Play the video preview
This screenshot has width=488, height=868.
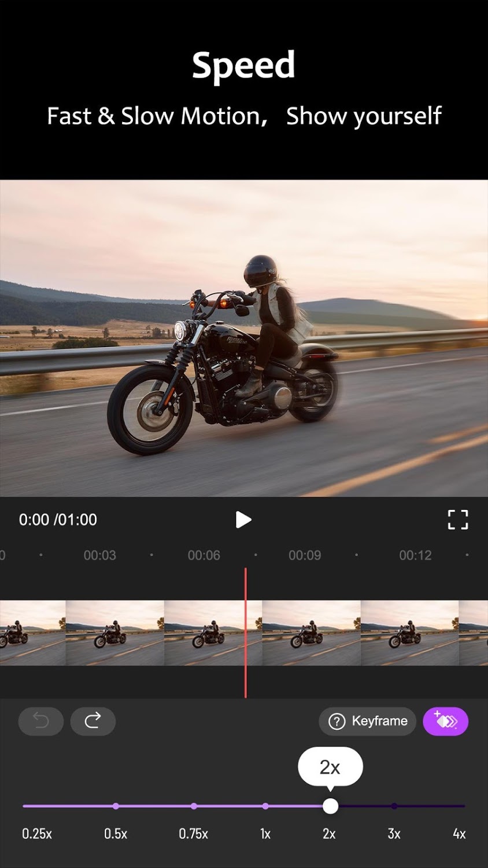click(x=243, y=520)
